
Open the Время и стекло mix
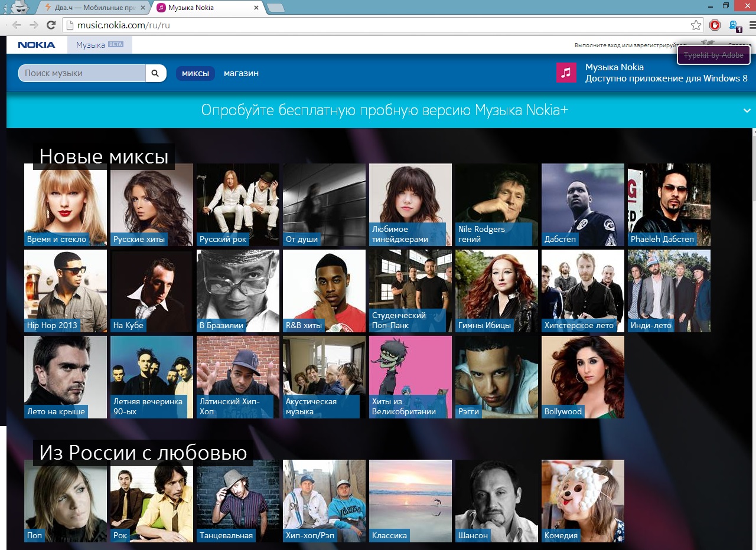pos(66,205)
